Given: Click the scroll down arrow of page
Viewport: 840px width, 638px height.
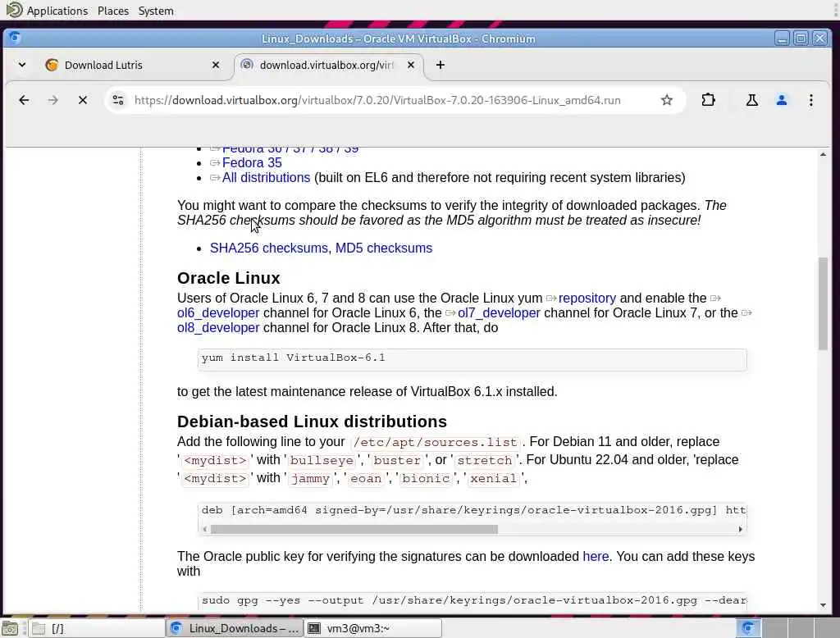Looking at the screenshot, I should point(823,605).
